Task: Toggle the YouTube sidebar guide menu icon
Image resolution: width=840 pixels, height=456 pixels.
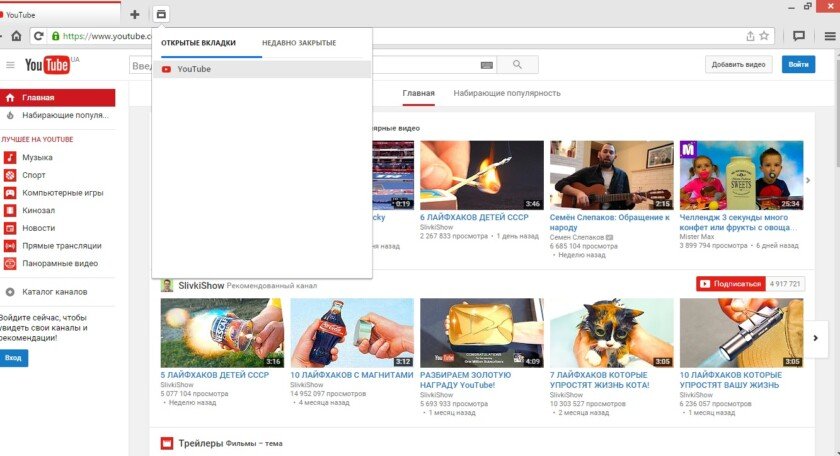Action: coord(10,65)
